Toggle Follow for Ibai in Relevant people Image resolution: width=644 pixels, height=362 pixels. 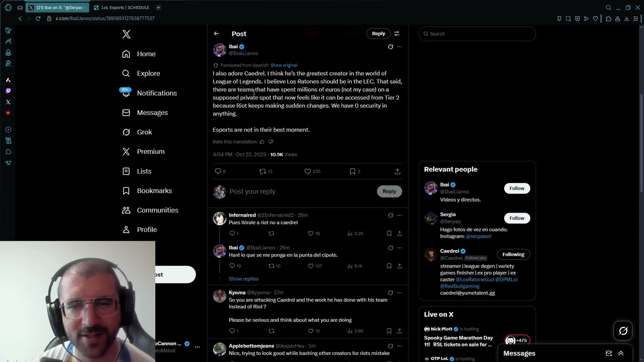pyautogui.click(x=517, y=189)
